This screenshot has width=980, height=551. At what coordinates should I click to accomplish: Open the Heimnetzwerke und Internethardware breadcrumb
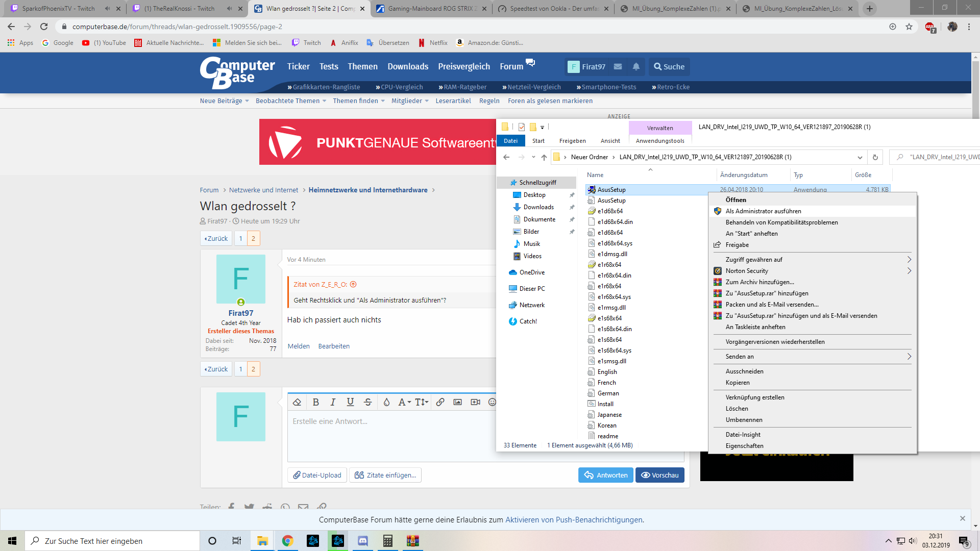pyautogui.click(x=368, y=190)
